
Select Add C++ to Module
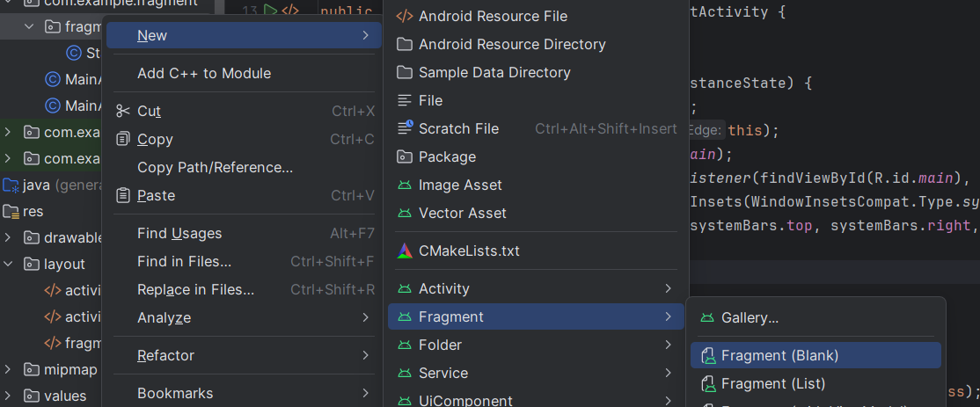click(x=204, y=73)
